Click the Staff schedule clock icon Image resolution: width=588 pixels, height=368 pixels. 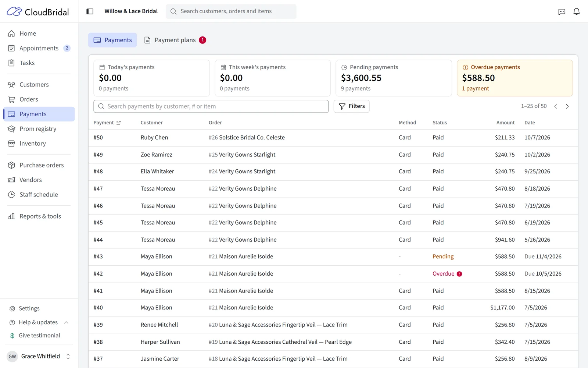(11, 195)
